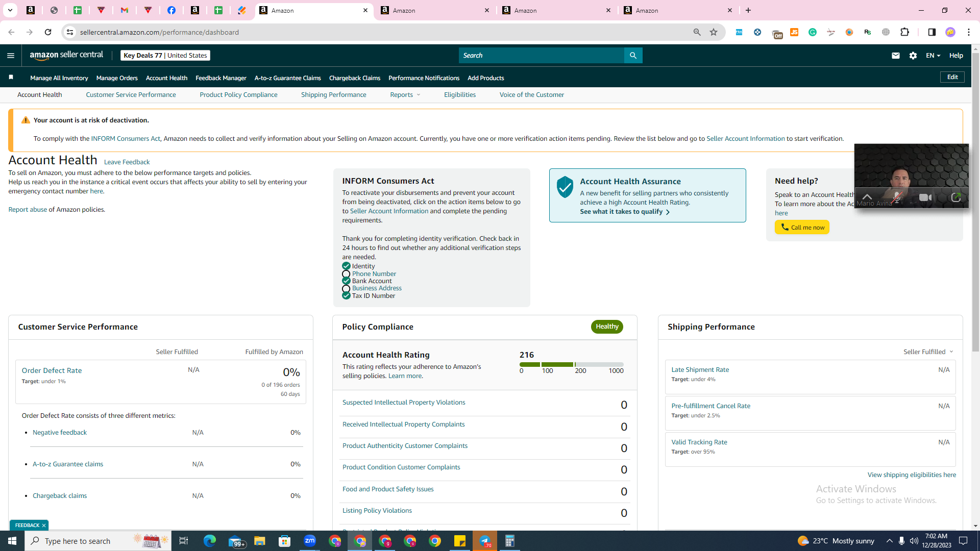Viewport: 980px width, 551px height.
Task: Focus the Seller Central Search field
Action: [541, 56]
